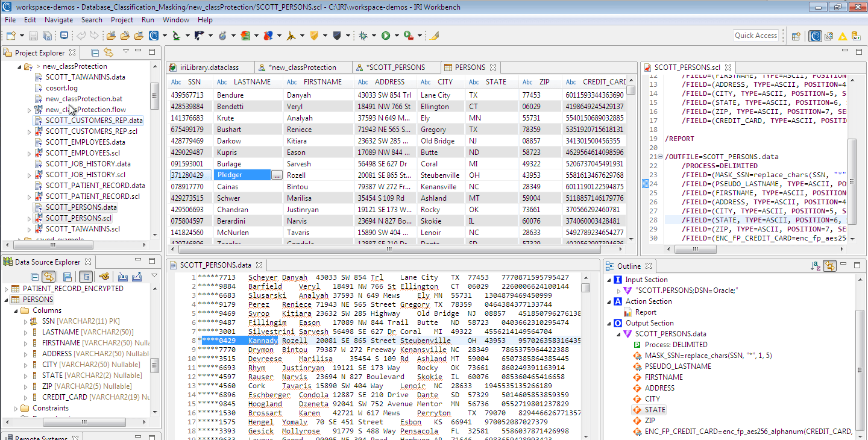Click the Run green play icon in toolbar

click(386, 35)
